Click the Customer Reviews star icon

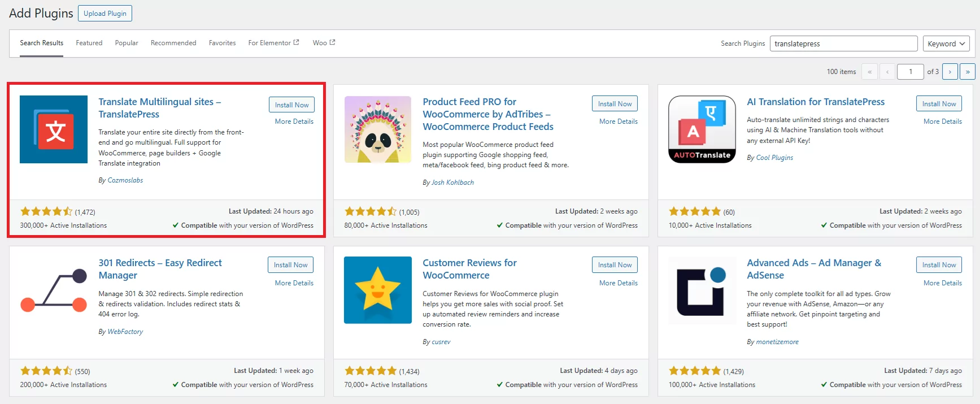click(377, 290)
